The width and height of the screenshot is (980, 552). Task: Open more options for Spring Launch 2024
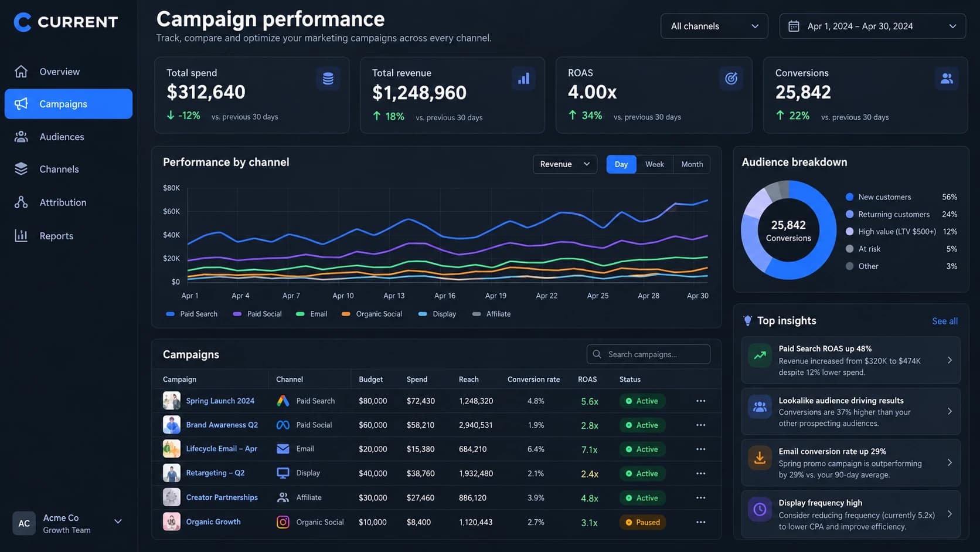pyautogui.click(x=700, y=401)
